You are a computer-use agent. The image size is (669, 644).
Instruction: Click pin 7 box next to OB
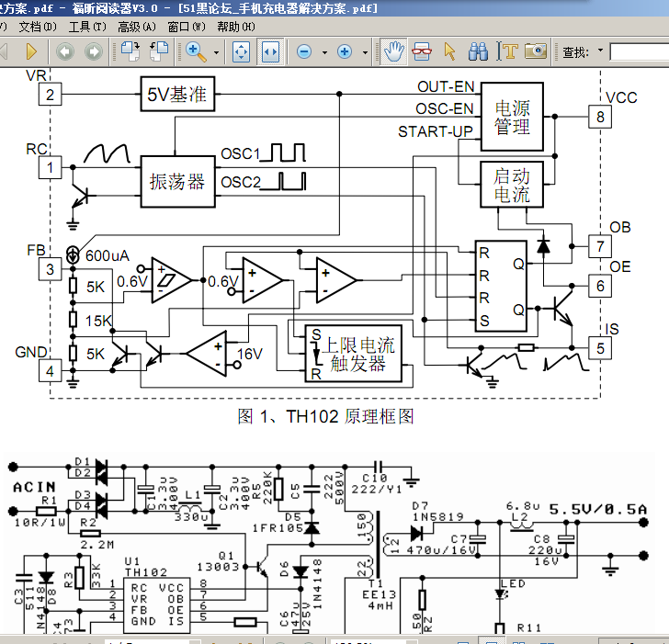pyautogui.click(x=600, y=246)
